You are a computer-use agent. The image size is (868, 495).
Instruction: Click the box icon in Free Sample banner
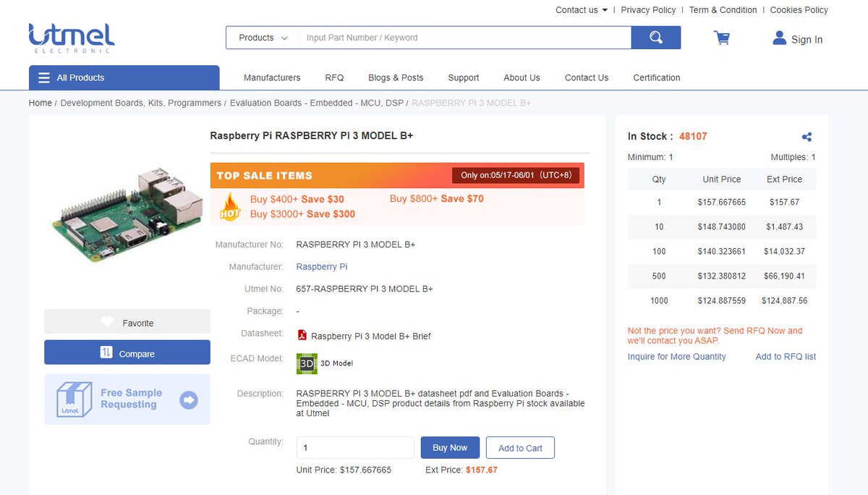coord(75,399)
